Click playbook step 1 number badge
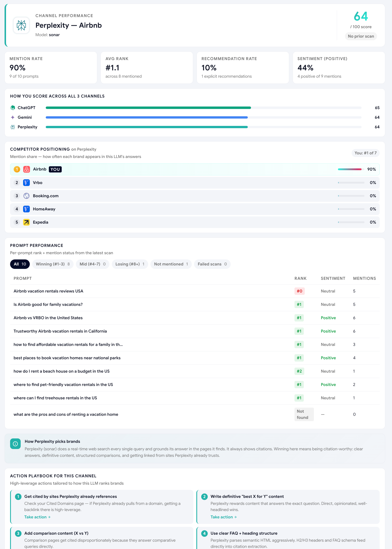 click(x=18, y=497)
